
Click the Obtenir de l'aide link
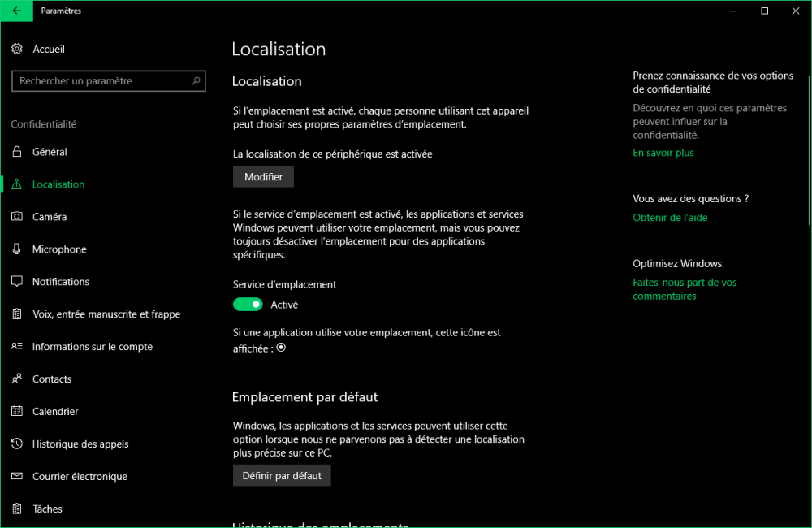coord(670,218)
